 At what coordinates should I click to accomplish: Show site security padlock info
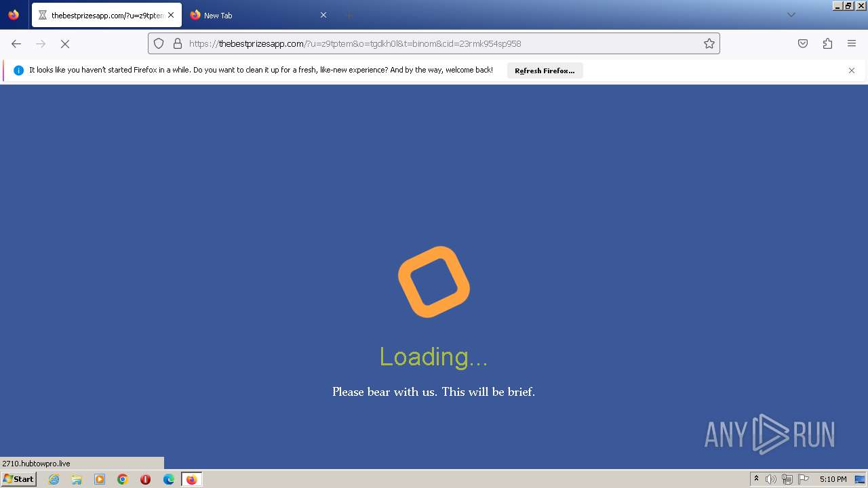[178, 43]
